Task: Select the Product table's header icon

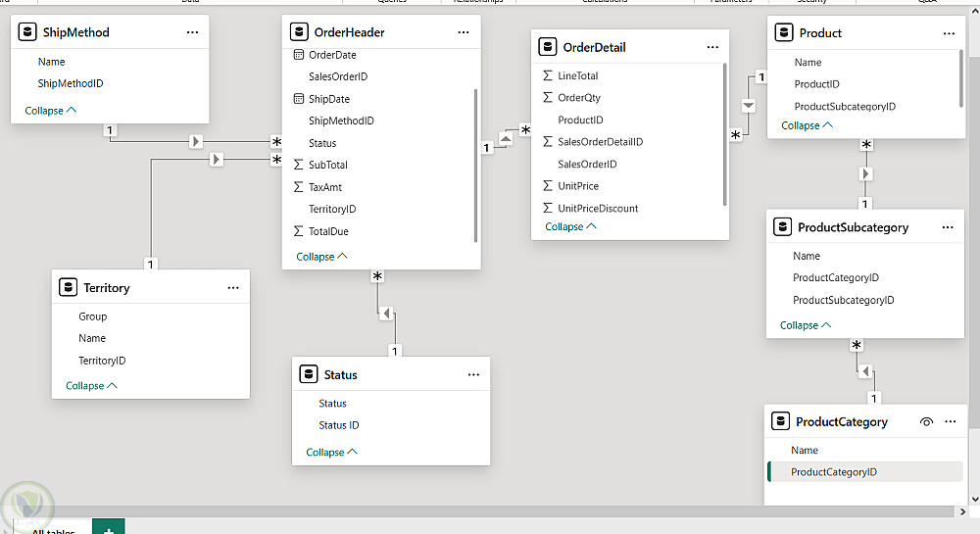Action: [783, 33]
